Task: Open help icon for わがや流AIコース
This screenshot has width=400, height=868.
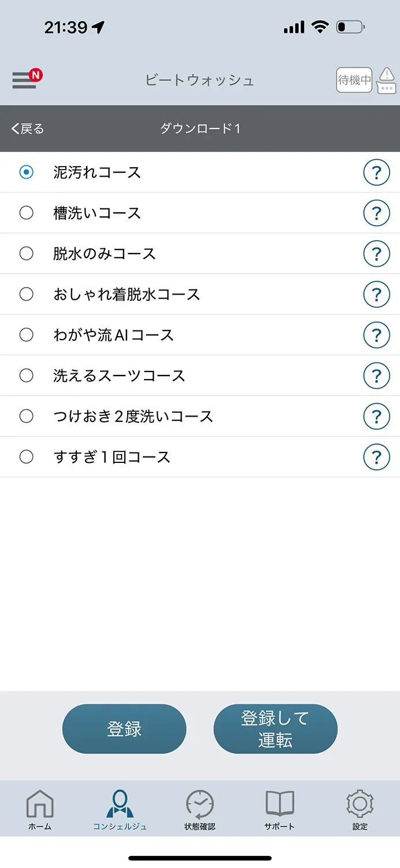Action: 376,335
